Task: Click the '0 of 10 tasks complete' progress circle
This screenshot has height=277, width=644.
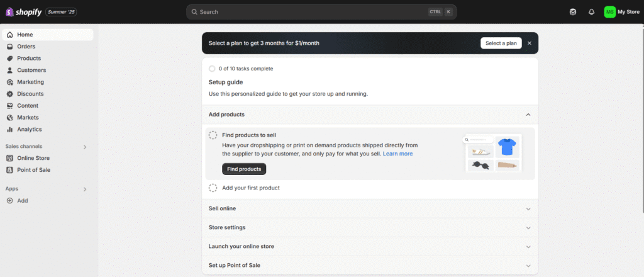Action: [212, 69]
